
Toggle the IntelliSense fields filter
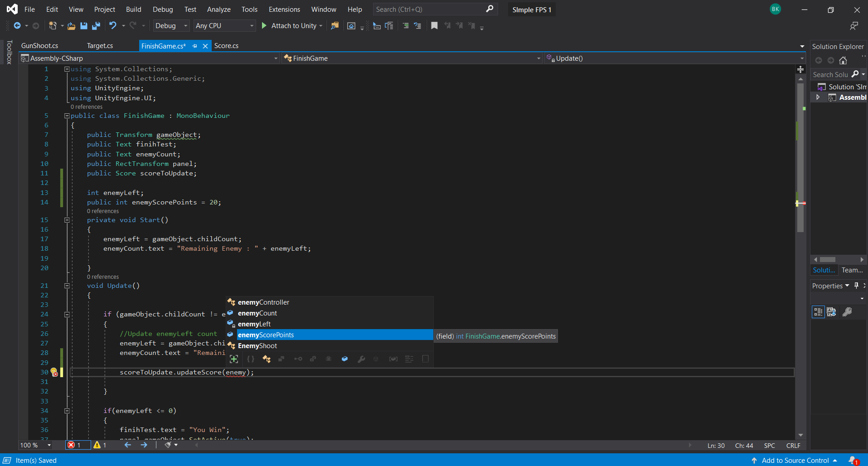(344, 359)
